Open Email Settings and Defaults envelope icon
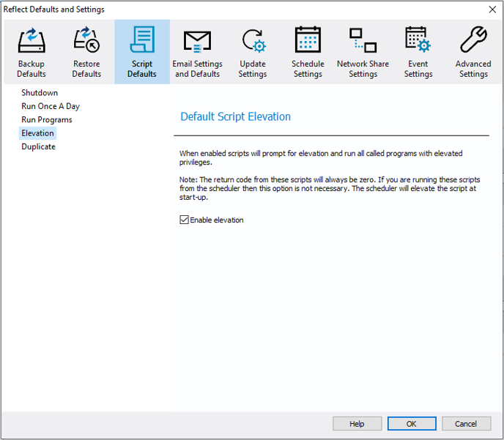504x440 pixels. pos(197,40)
